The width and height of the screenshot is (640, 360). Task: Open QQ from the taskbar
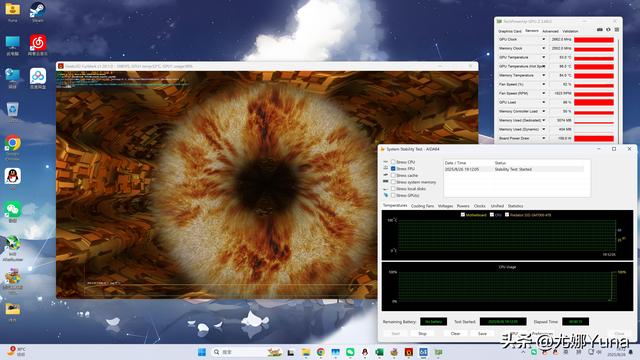coord(364,352)
